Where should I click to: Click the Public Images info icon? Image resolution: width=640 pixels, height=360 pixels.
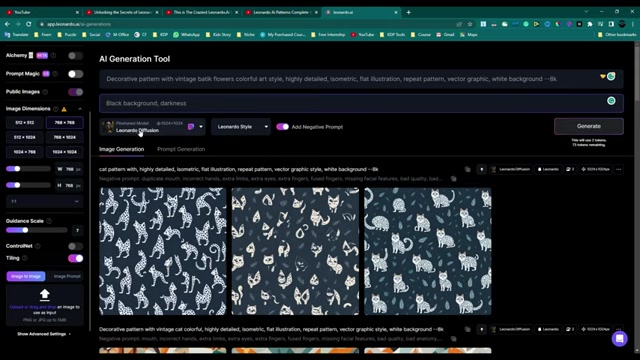point(45,92)
